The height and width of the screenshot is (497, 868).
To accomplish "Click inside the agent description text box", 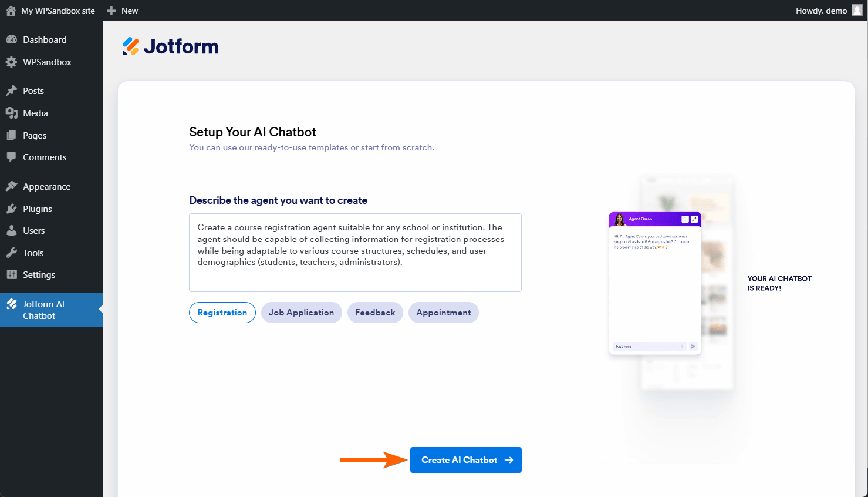I will [354, 253].
